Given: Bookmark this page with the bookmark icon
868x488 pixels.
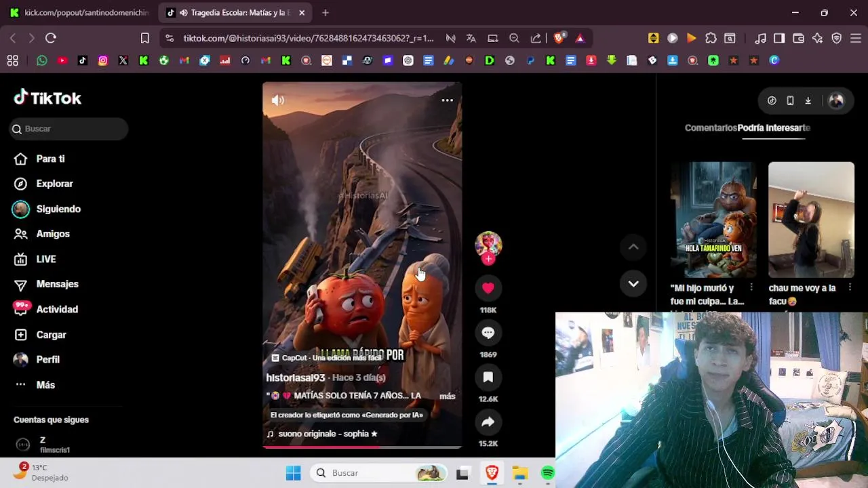Looking at the screenshot, I should 145,38.
